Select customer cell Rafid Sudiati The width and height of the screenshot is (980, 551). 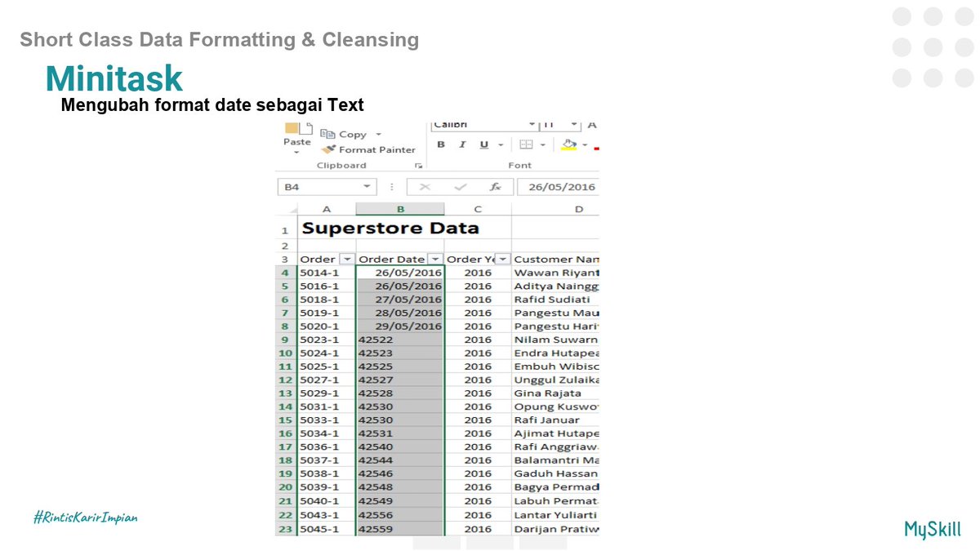[555, 300]
